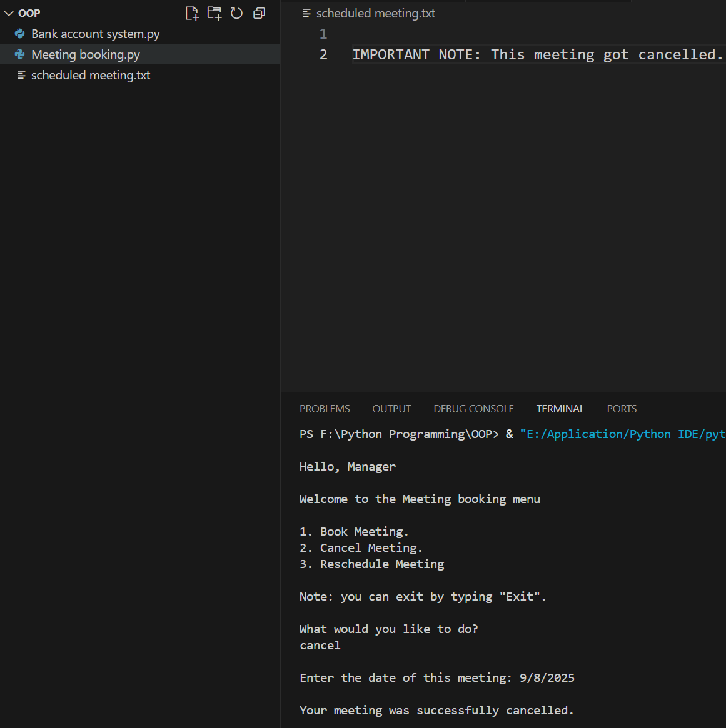Collapse the OOP folder section chevron
The width and height of the screenshot is (726, 728).
9,13
